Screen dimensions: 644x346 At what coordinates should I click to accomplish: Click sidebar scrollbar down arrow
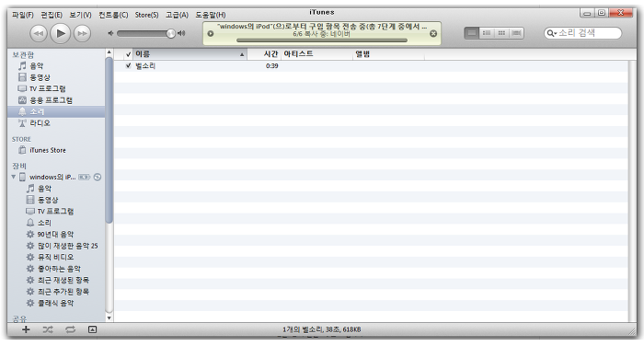(x=109, y=318)
